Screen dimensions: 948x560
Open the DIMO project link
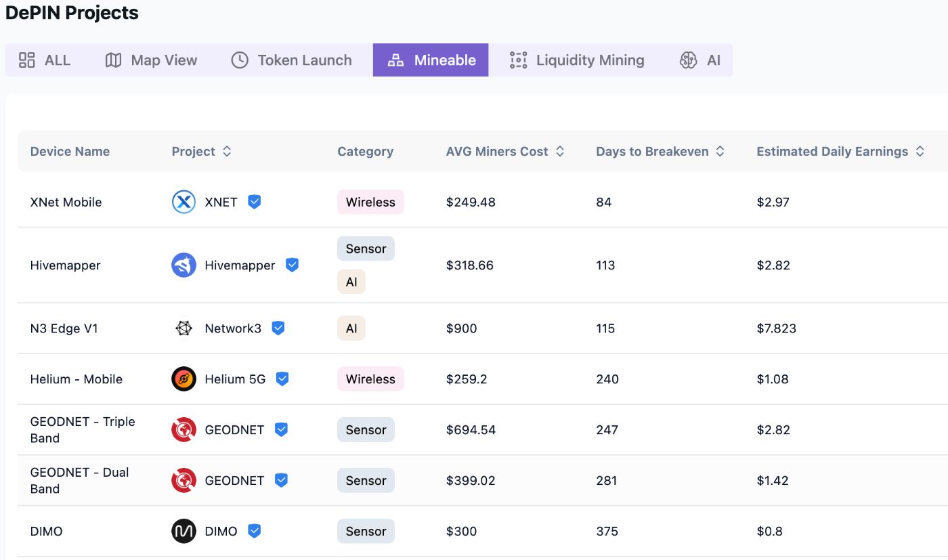[x=221, y=531]
